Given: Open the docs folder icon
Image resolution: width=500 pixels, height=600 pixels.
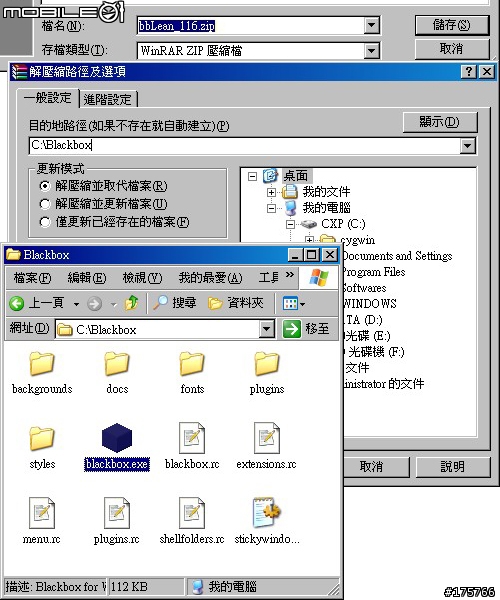Looking at the screenshot, I should pos(117,363).
